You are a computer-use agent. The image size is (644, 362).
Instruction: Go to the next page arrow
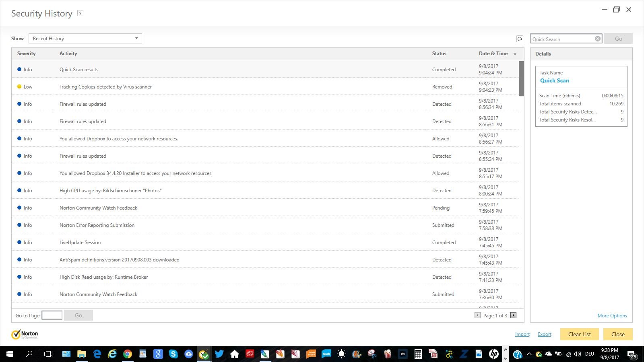[514, 315]
